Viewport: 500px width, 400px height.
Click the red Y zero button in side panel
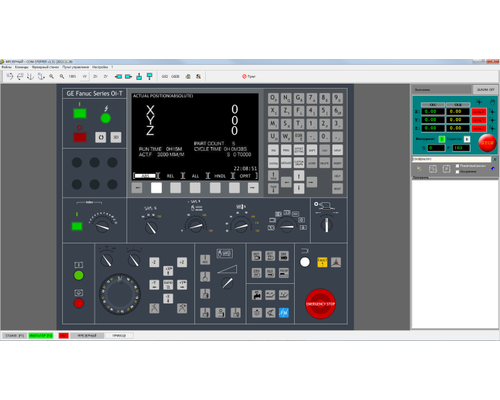point(479,120)
